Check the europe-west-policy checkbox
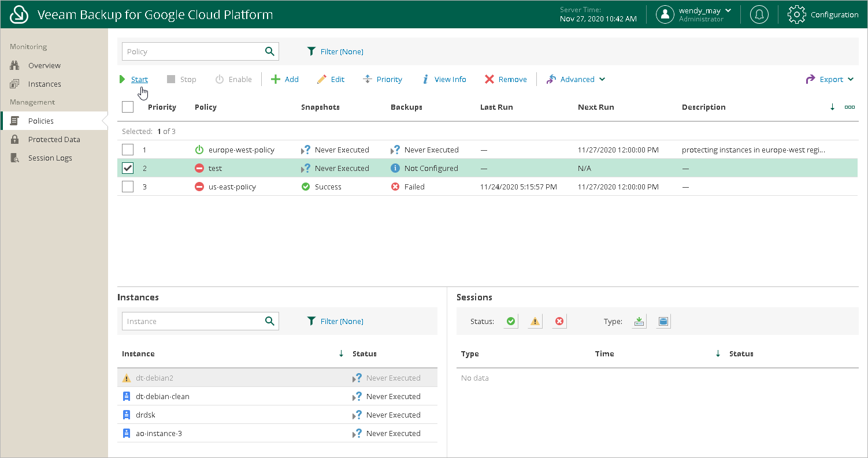Image resolution: width=868 pixels, height=458 pixels. 128,150
